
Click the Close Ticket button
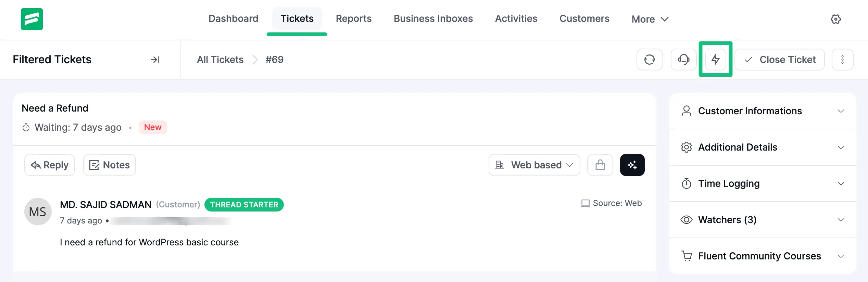point(780,60)
